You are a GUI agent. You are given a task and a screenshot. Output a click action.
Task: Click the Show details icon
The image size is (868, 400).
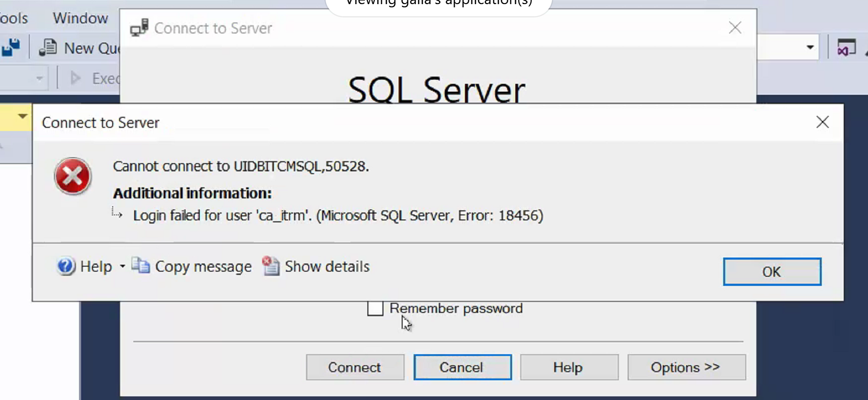click(271, 266)
